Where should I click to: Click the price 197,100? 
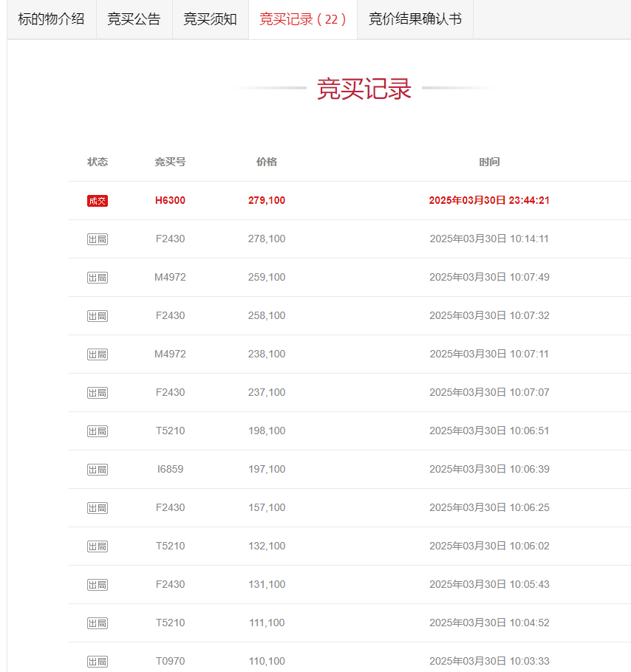(x=267, y=469)
